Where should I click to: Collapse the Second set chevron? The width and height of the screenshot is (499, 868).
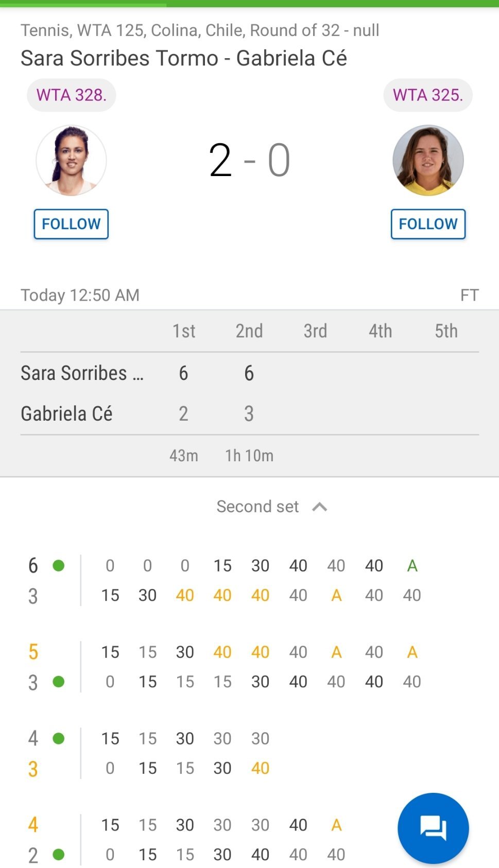point(320,507)
